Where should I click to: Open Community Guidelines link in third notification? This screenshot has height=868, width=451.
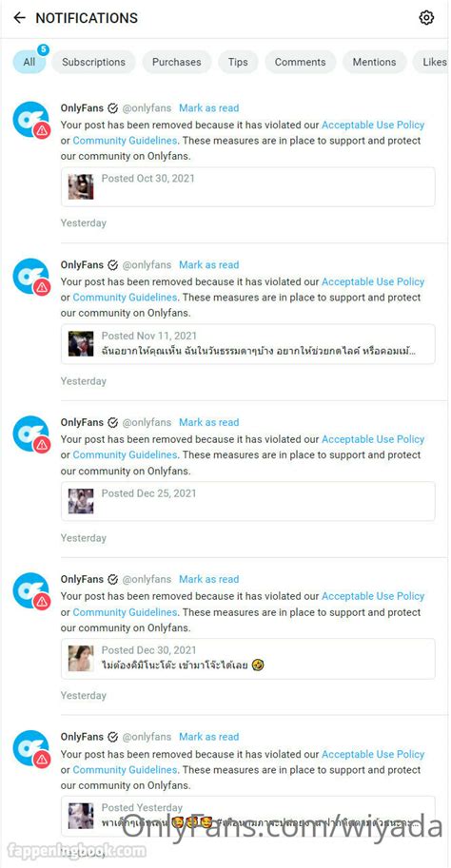pyautogui.click(x=125, y=454)
